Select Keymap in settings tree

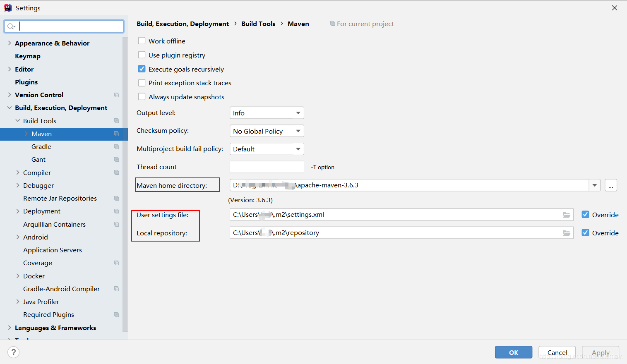pyautogui.click(x=28, y=56)
